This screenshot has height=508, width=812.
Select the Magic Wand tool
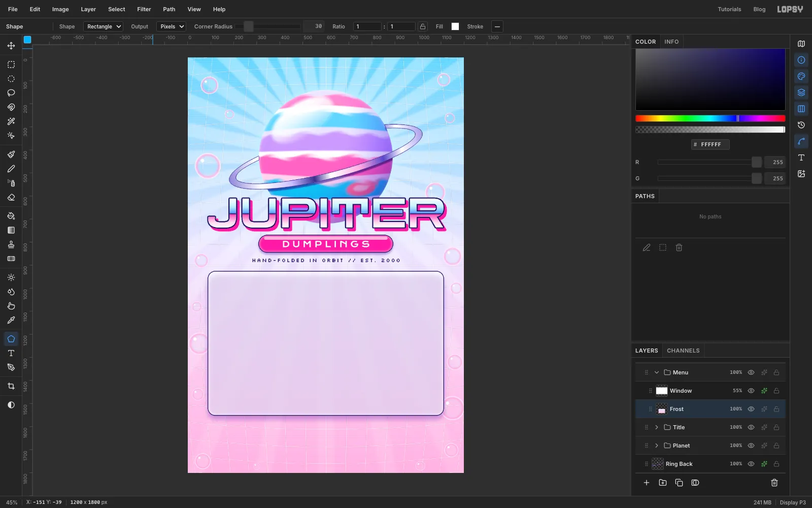(x=11, y=121)
